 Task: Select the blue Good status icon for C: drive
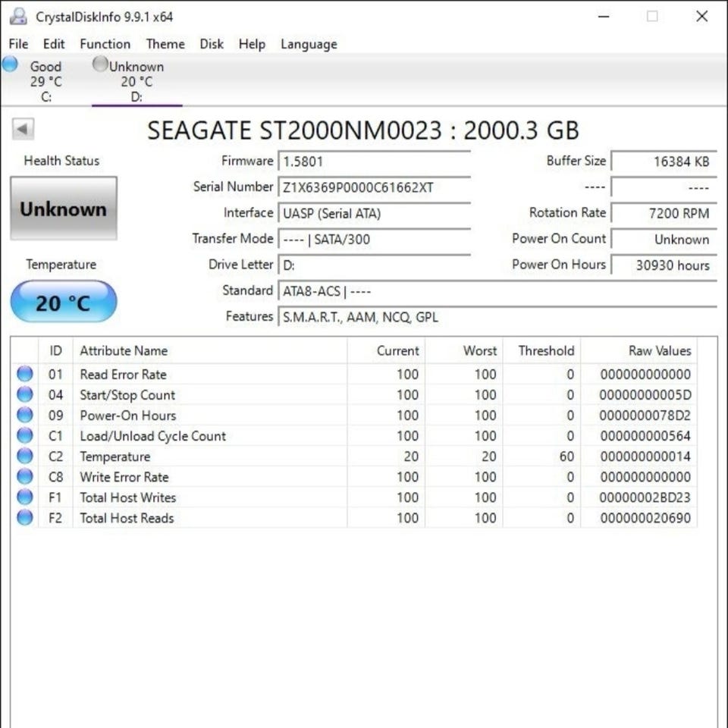(x=10, y=64)
